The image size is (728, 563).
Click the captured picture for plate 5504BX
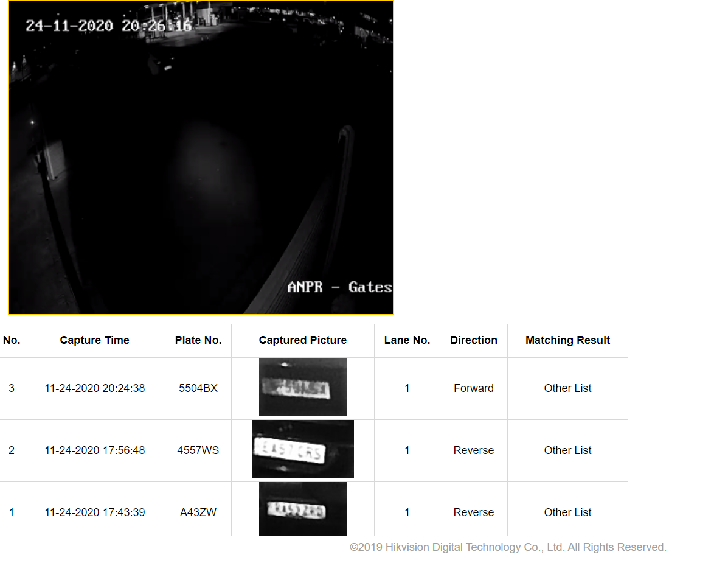302,387
